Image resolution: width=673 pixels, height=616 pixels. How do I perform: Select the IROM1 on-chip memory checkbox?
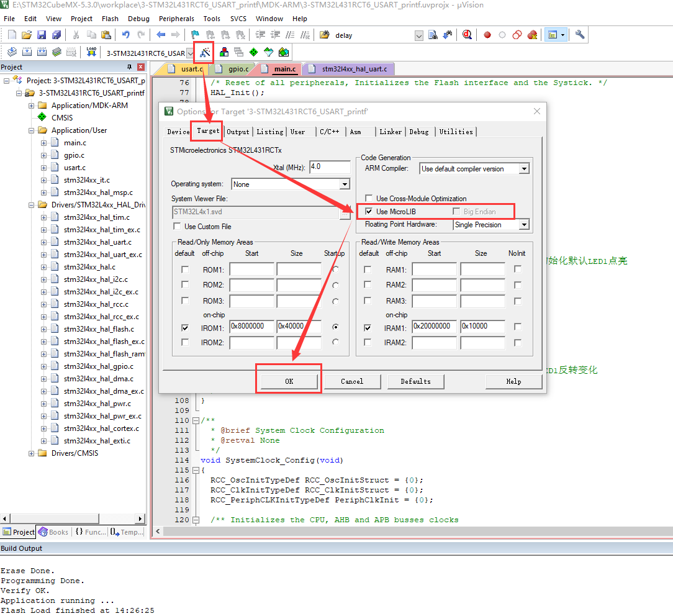184,327
